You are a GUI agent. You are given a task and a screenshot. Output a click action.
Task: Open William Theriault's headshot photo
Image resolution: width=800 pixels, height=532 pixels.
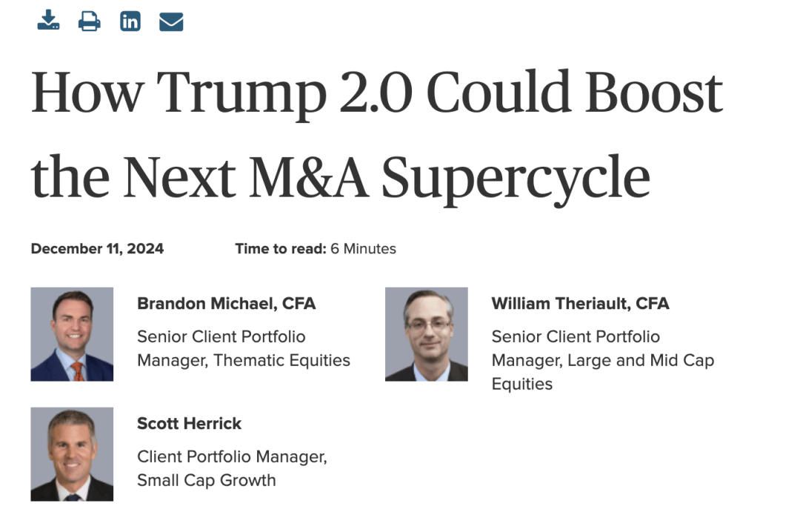click(427, 334)
